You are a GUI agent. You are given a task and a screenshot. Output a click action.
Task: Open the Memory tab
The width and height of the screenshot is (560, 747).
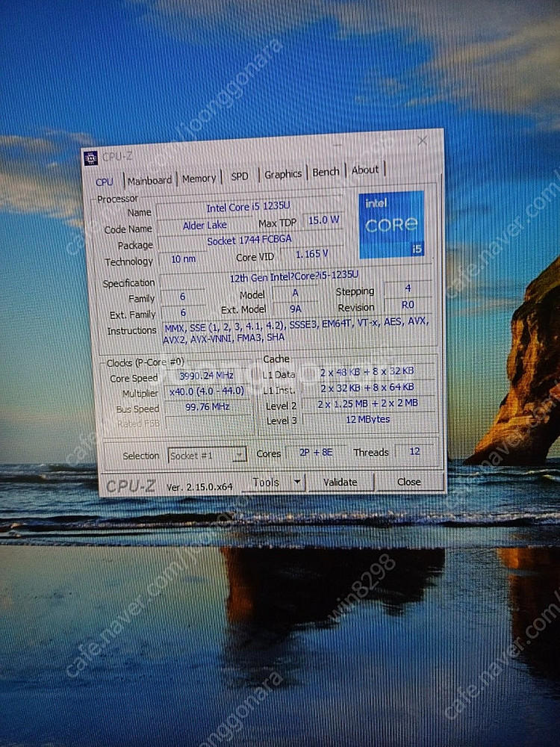tap(199, 179)
